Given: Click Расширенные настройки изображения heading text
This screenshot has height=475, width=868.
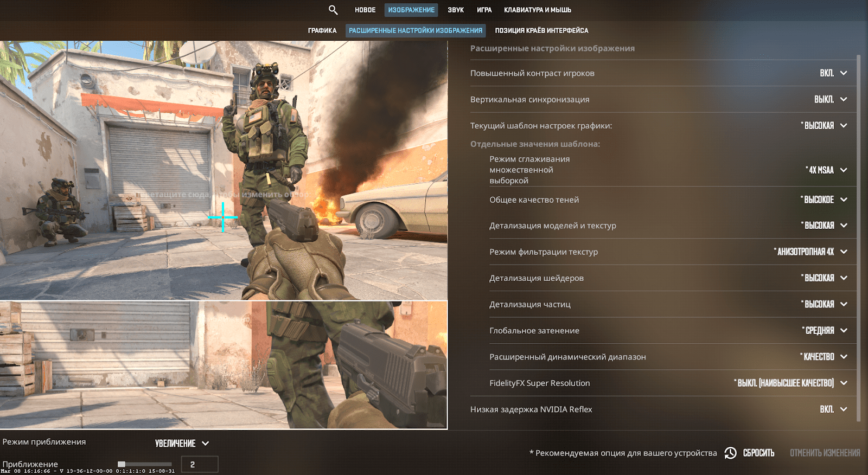Looking at the screenshot, I should 552,48.
